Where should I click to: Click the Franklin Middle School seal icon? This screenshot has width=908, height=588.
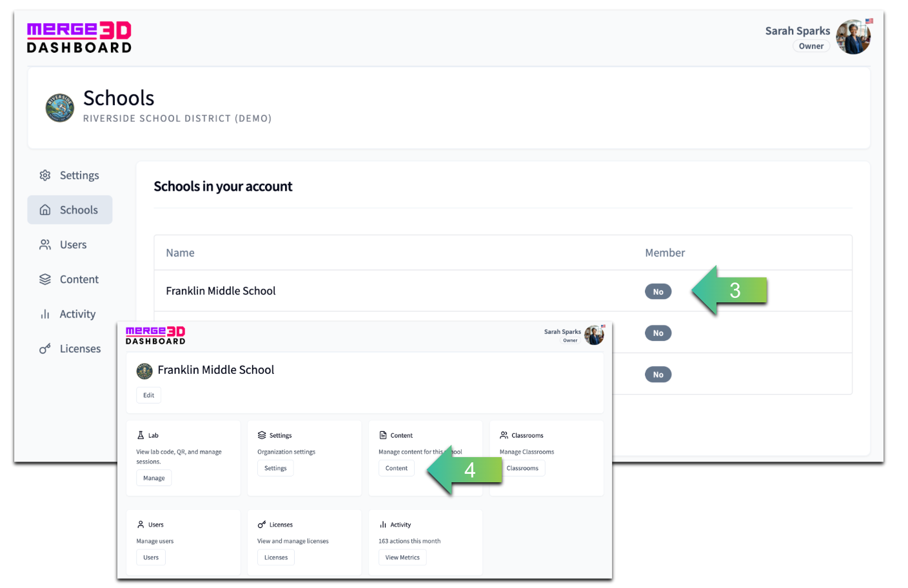point(144,371)
